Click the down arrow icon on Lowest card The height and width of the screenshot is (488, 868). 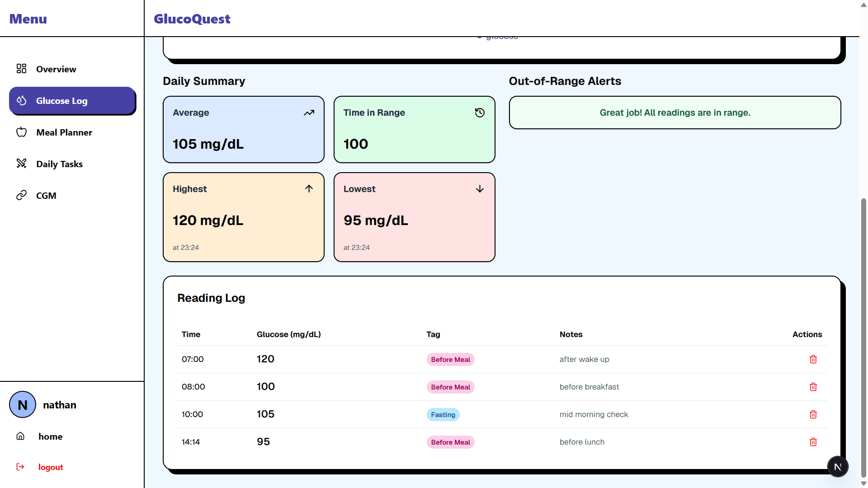click(x=480, y=189)
